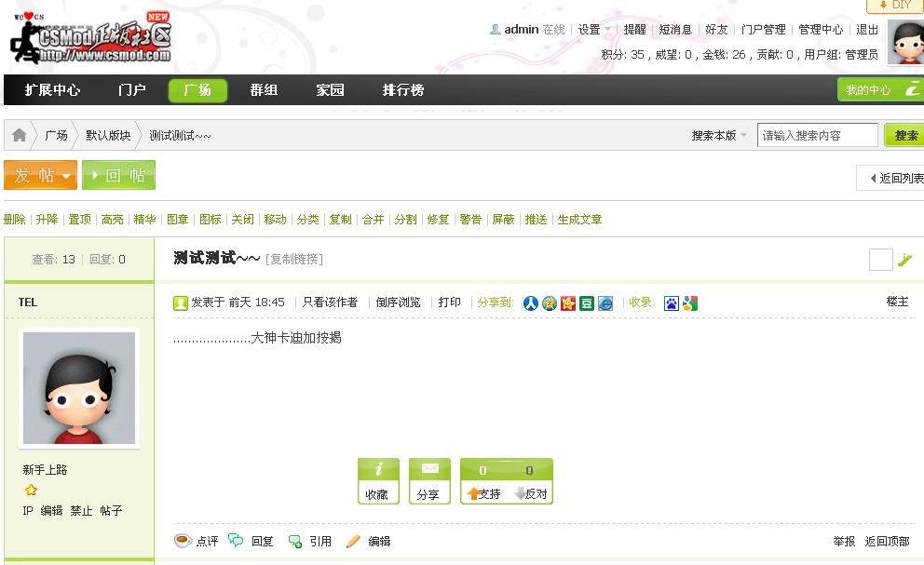Go to the forum home icon

click(x=19, y=135)
